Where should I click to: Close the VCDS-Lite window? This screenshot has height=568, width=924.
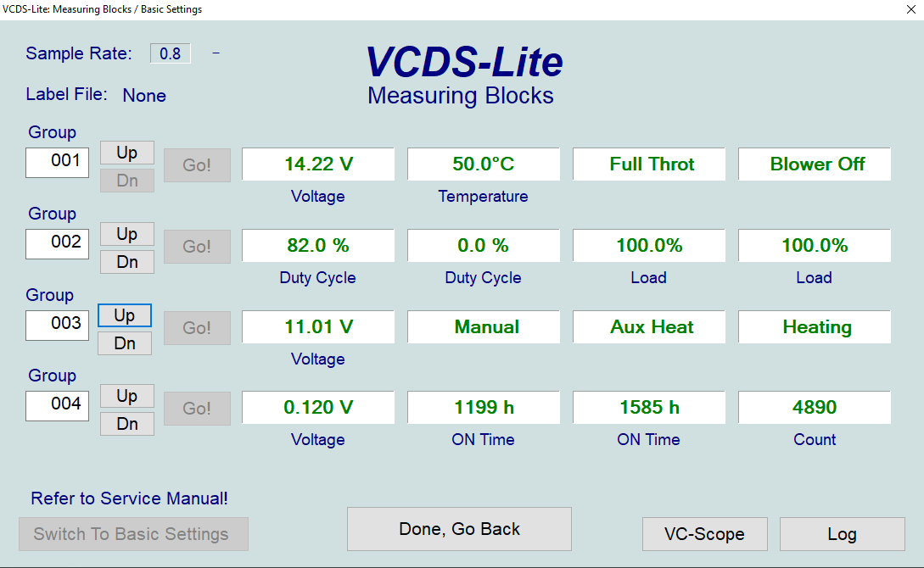911,9
